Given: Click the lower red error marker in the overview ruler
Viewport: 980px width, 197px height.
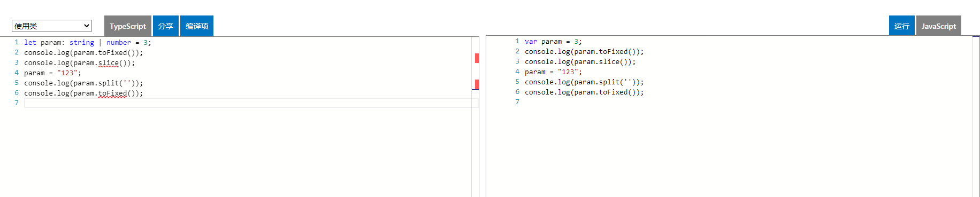Looking at the screenshot, I should point(477,84).
